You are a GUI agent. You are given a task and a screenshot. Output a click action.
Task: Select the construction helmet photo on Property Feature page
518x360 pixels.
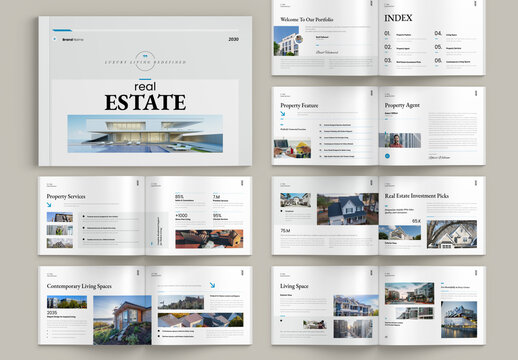coord(292,148)
